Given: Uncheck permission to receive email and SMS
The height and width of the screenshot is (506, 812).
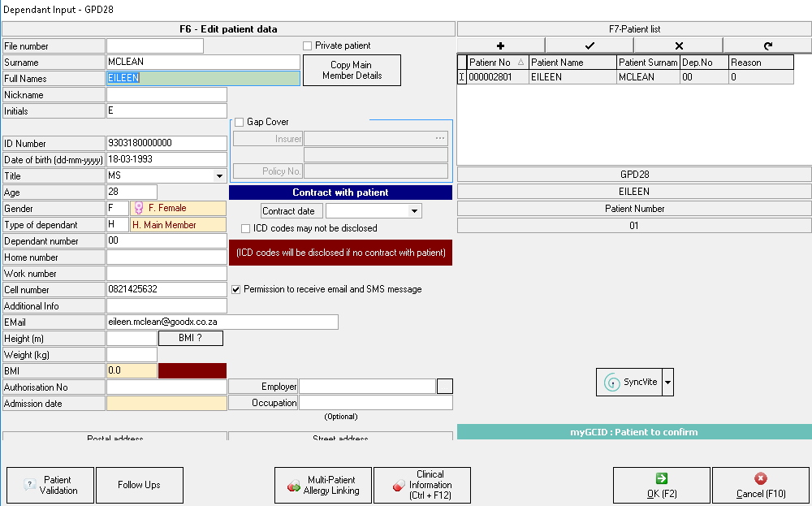Looking at the screenshot, I should 236,289.
